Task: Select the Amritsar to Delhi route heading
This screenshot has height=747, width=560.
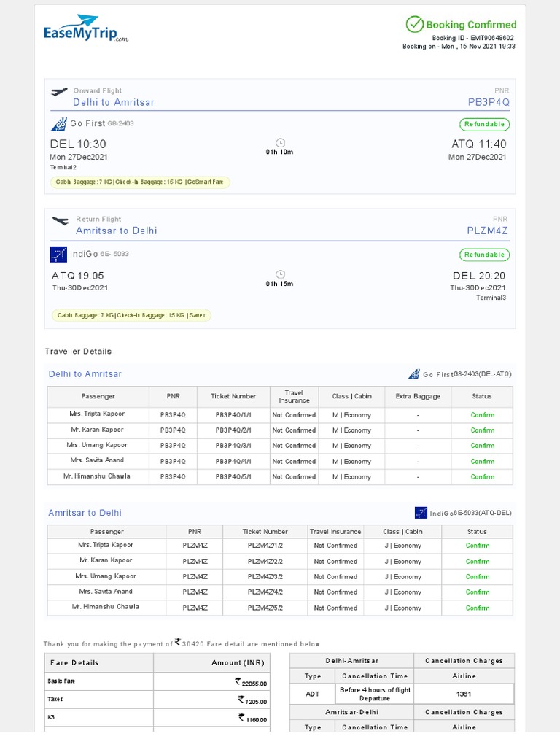Action: [117, 231]
